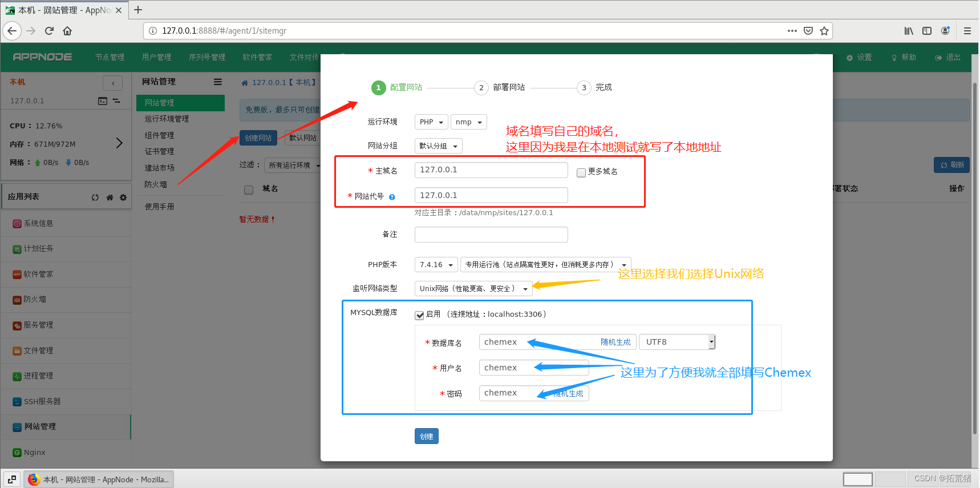This screenshot has width=980, height=488.
Task: Click Firefox taskbar entry 本机 - 网站管理
Action: [x=99, y=479]
